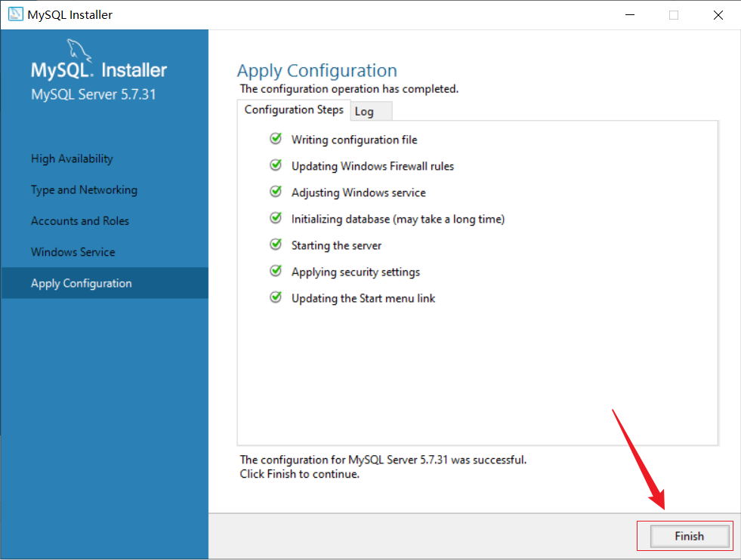Open High Availability in sidebar
This screenshot has height=560, width=741.
tap(72, 158)
